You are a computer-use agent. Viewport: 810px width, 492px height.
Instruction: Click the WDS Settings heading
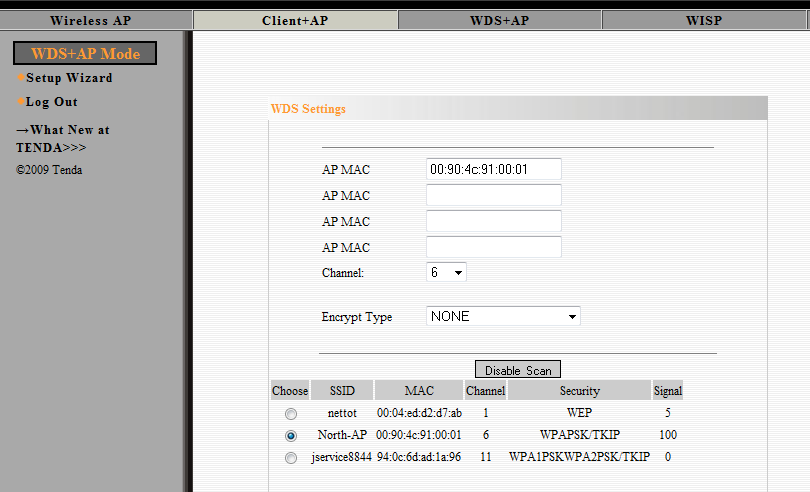click(x=308, y=109)
